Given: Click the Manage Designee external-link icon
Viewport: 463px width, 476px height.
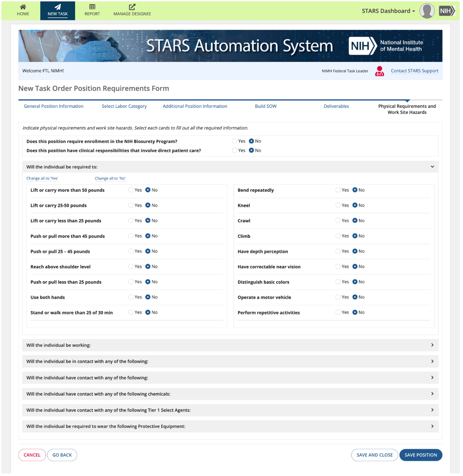Looking at the screenshot, I should tap(132, 7).
